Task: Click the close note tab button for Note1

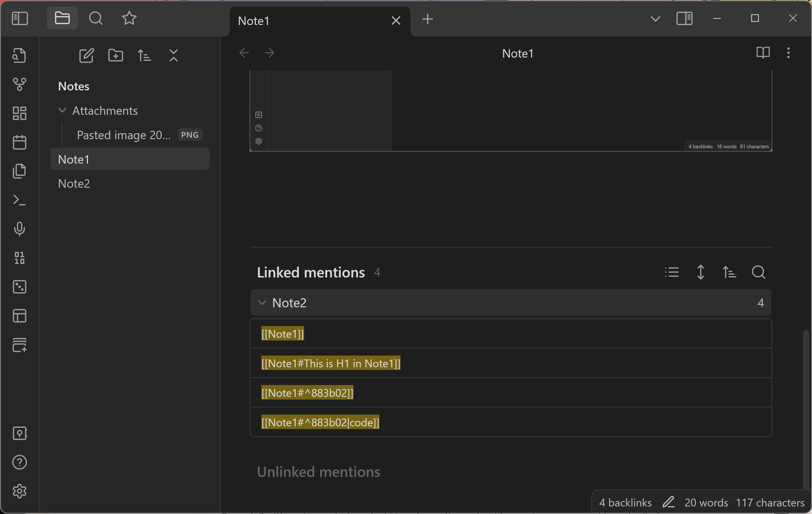Action: [395, 20]
